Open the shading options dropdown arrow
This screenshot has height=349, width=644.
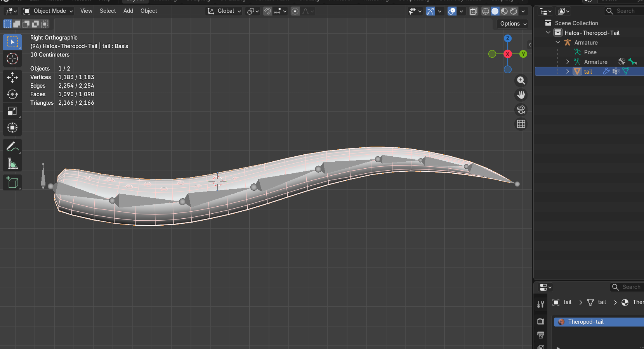pos(523,11)
